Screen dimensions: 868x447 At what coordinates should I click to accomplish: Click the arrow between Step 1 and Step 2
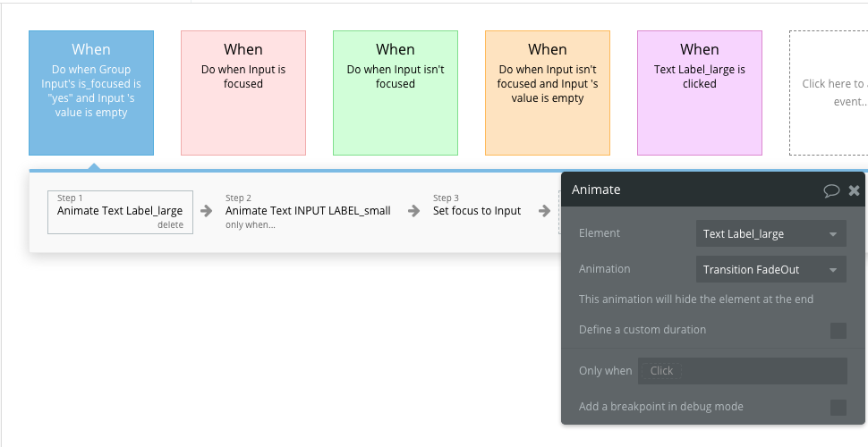[x=207, y=211]
